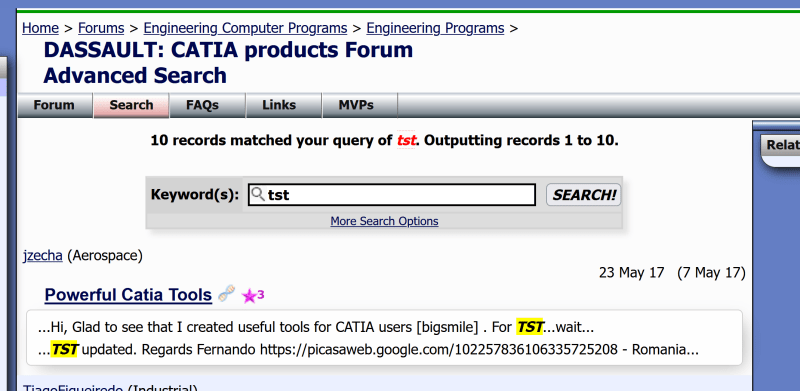Viewport: 800px width, 391px height.
Task: Click the Advanced Search heading
Action: pyautogui.click(x=135, y=76)
